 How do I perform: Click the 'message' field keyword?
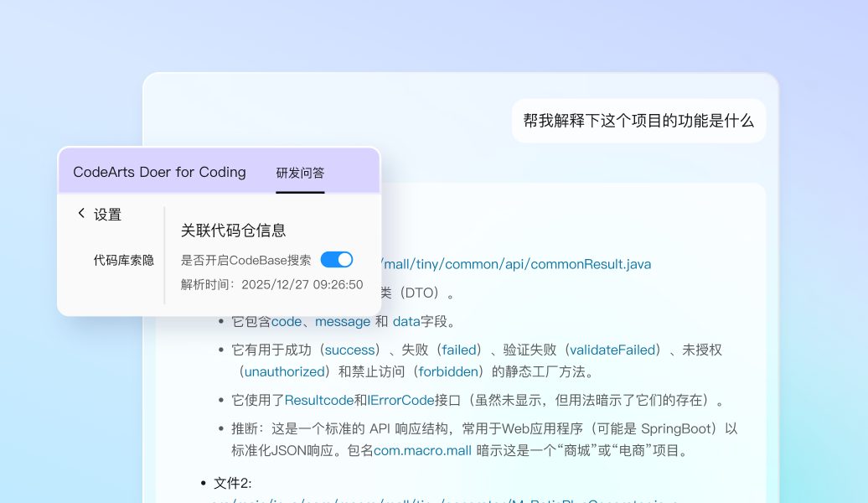342,321
